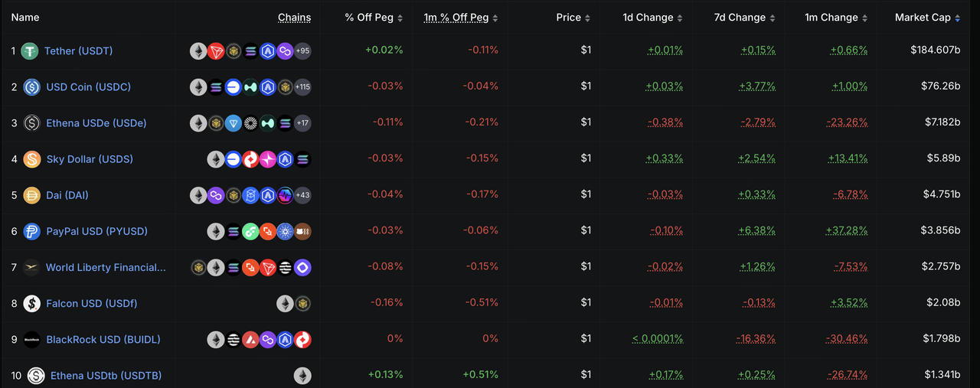
Task: Sort by the 7d Change column header
Action: (742, 18)
